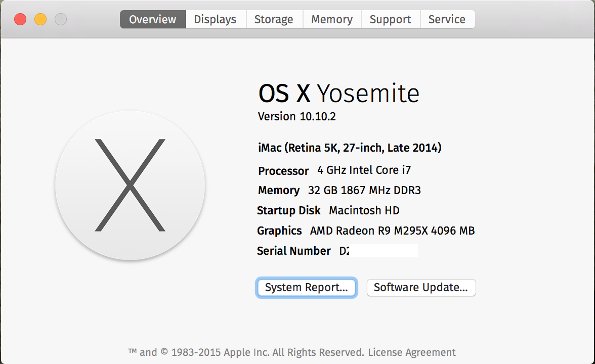Open Software Update
The height and width of the screenshot is (364, 595).
coord(421,288)
